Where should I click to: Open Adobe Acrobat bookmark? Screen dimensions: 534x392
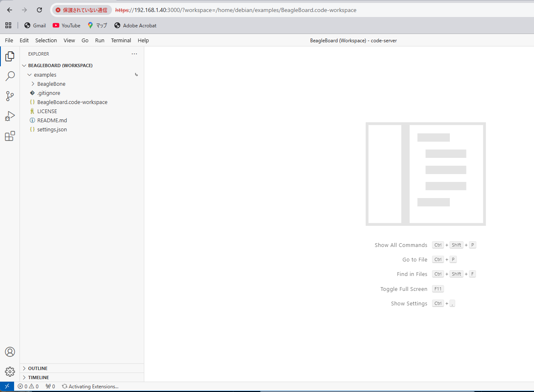(135, 25)
